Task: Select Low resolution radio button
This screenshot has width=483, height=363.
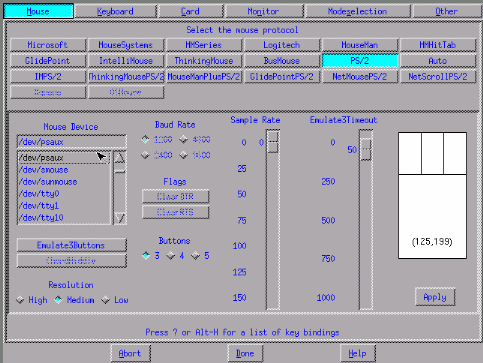Action: tap(106, 300)
